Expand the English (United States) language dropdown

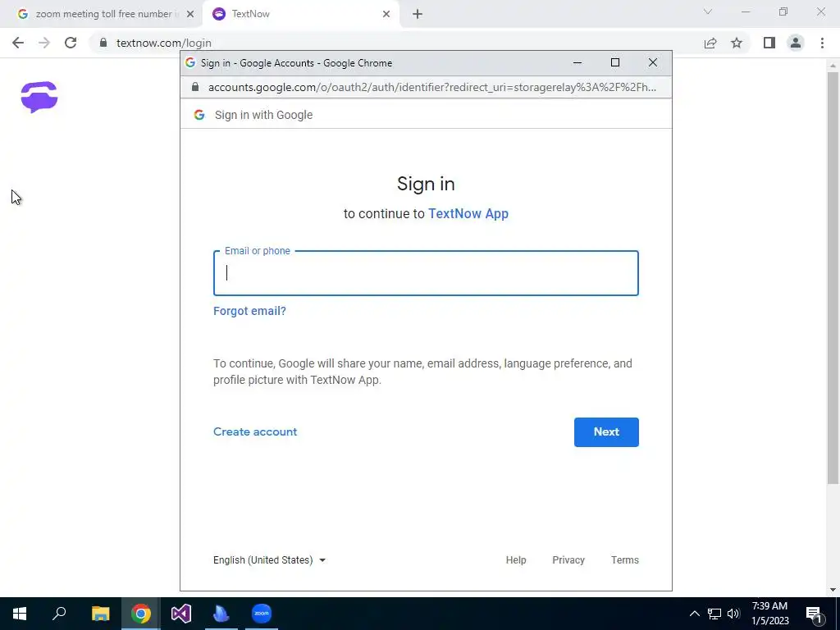[x=269, y=560]
